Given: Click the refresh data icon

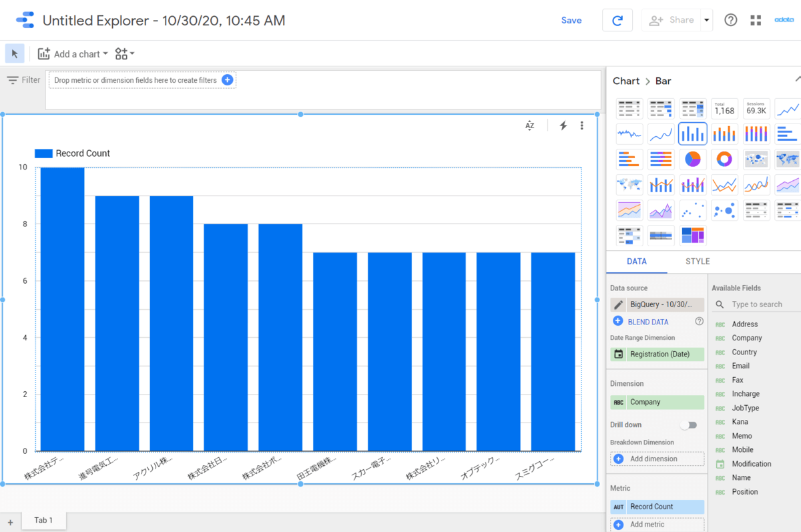Looking at the screenshot, I should point(617,21).
